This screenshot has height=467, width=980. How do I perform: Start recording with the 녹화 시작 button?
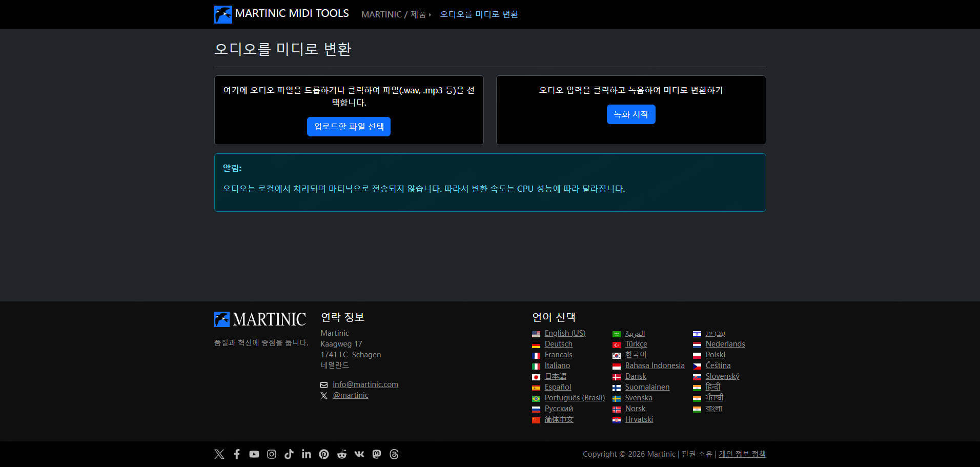point(630,114)
